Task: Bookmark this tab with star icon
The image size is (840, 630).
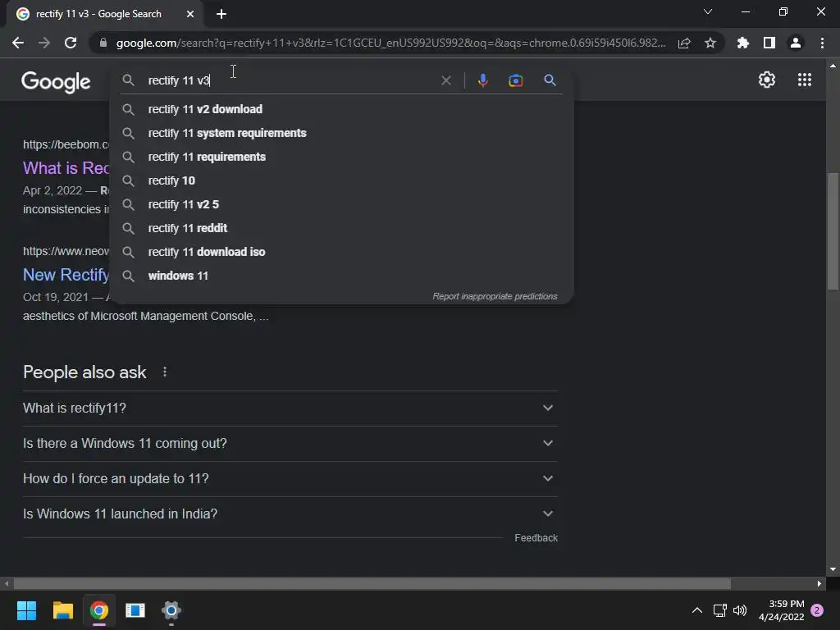Action: (710, 43)
